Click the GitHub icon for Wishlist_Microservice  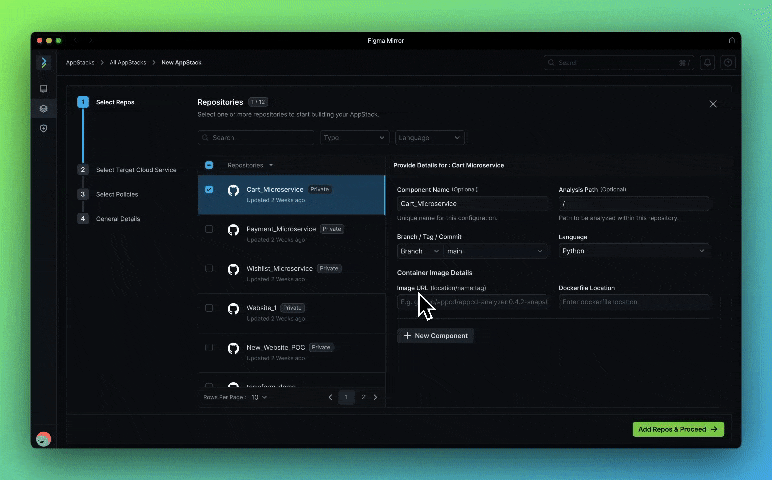coord(233,269)
